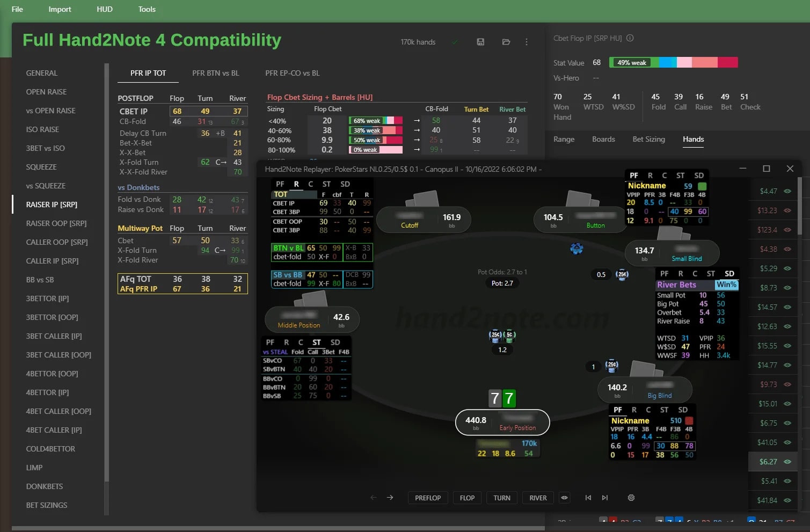
Task: Click the blue dealer button chip near Small Blind
Action: tap(577, 249)
